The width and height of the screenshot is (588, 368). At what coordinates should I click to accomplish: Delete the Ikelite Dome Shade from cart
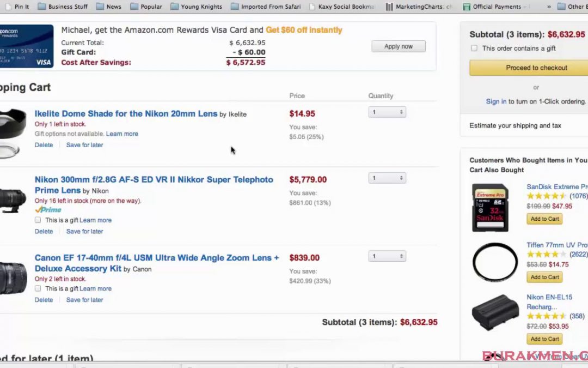tap(44, 145)
